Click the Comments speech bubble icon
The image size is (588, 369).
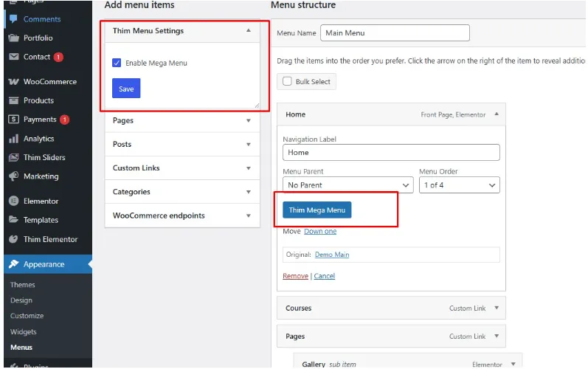(x=13, y=18)
